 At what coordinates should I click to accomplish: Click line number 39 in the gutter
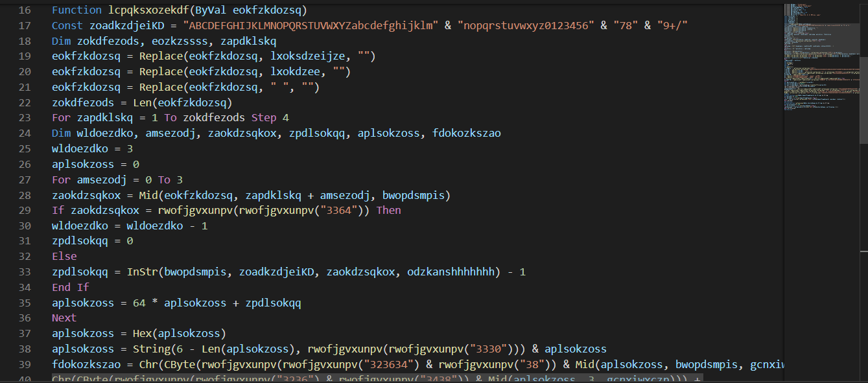(x=24, y=364)
